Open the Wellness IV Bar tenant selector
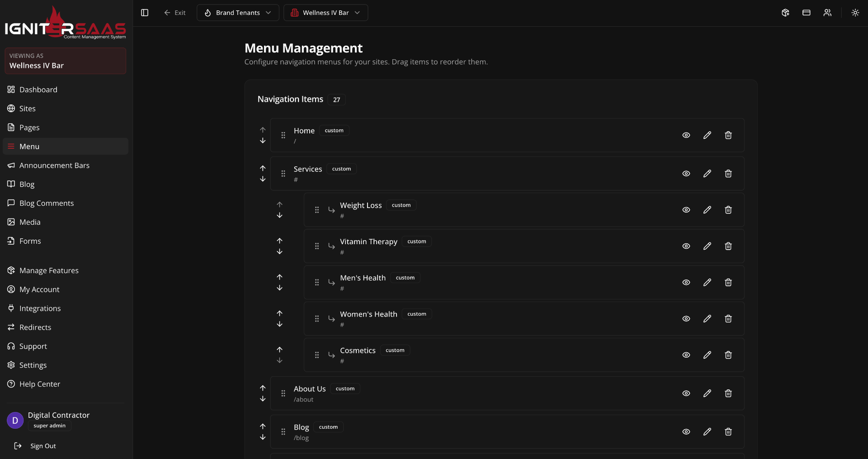 (325, 13)
